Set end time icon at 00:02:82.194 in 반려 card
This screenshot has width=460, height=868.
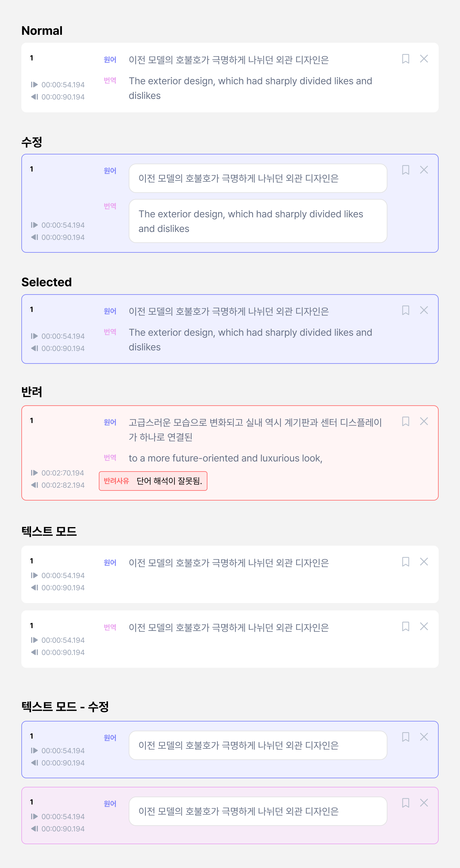34,485
